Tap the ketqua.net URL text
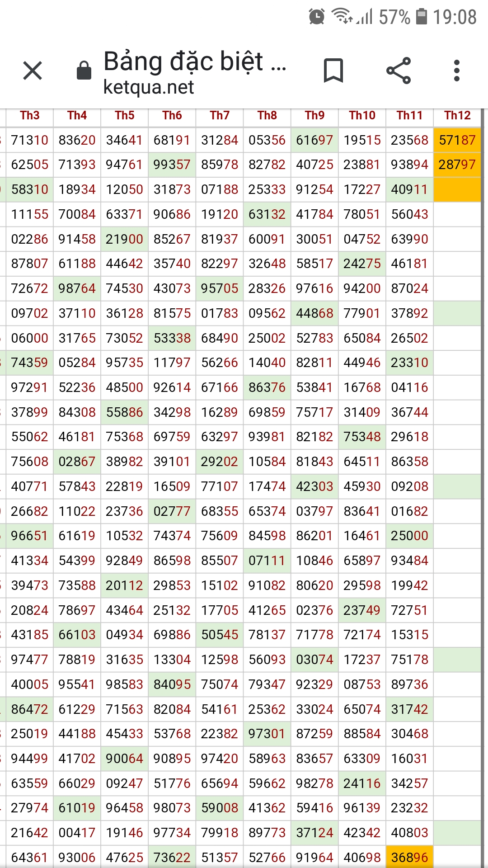 [148, 87]
